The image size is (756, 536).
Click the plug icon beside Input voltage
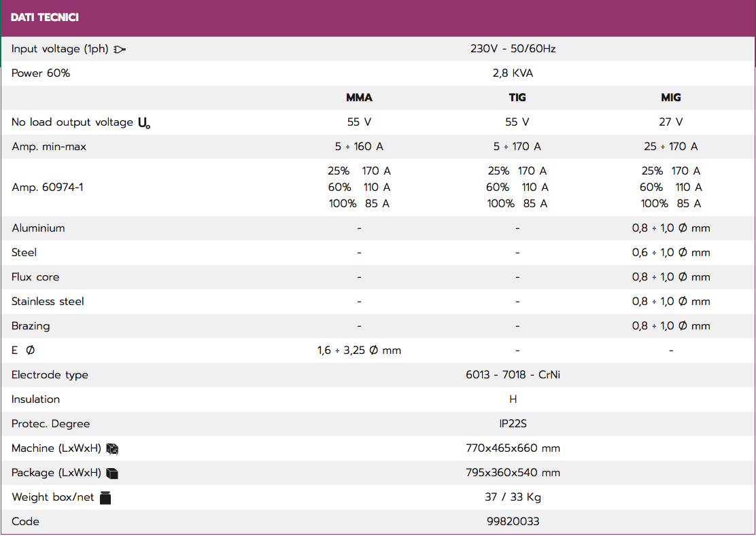tap(120, 49)
